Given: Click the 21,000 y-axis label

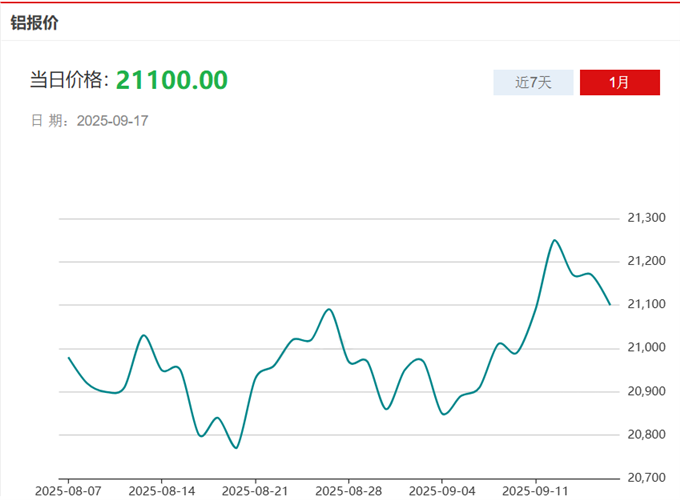Looking at the screenshot, I should 646,348.
